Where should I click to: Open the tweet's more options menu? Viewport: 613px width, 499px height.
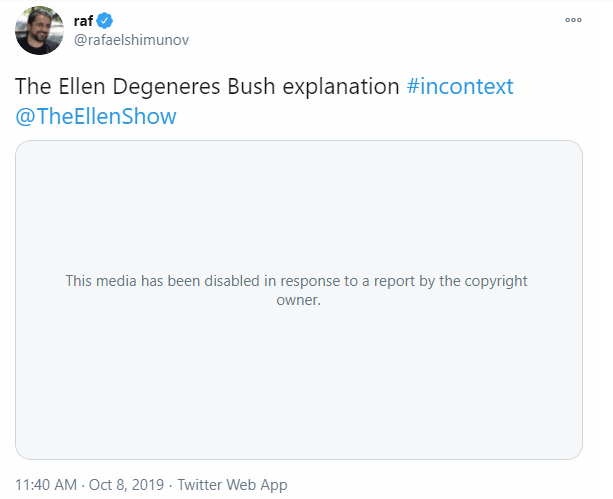pos(573,20)
